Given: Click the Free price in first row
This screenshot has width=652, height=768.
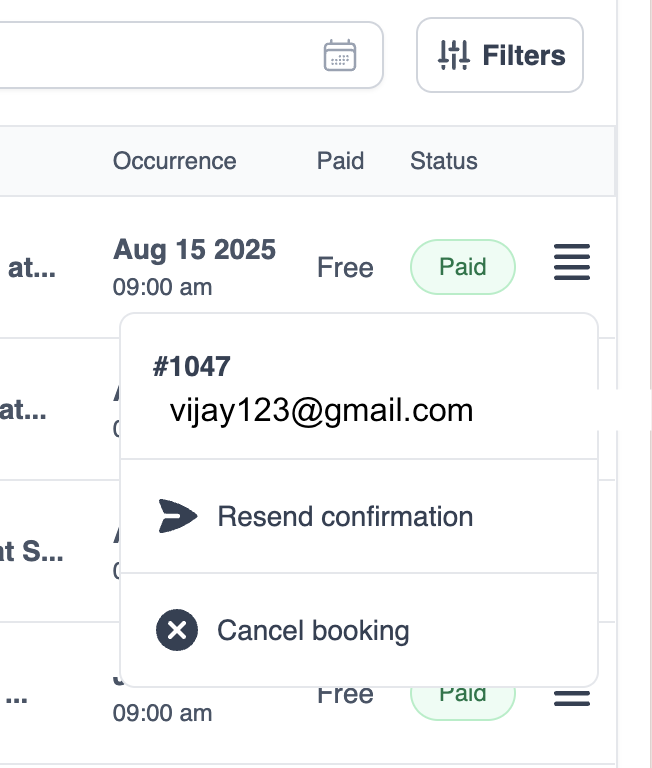Looking at the screenshot, I should [x=345, y=267].
